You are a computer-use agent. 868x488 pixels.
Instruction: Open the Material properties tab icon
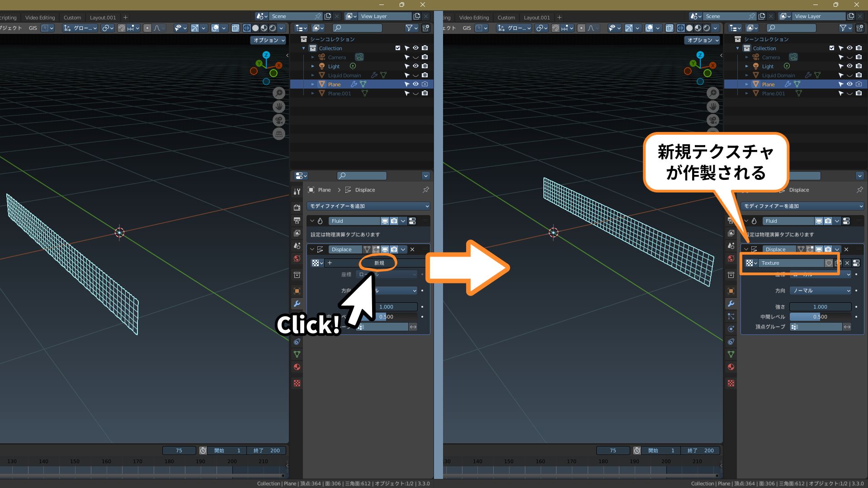pyautogui.click(x=297, y=367)
